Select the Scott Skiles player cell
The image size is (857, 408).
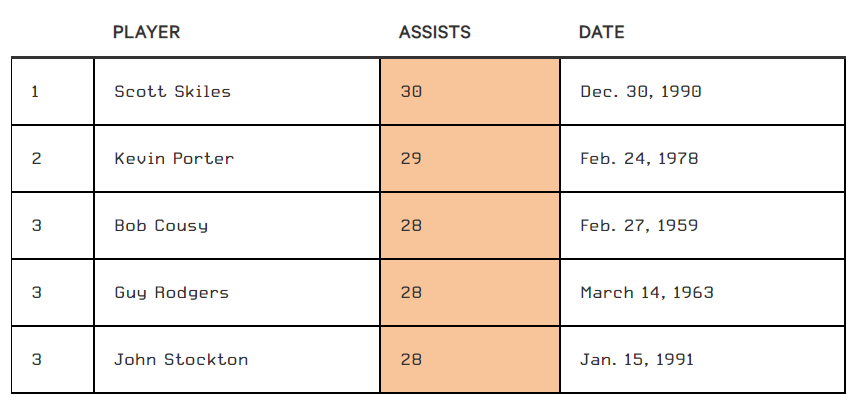tap(172, 92)
